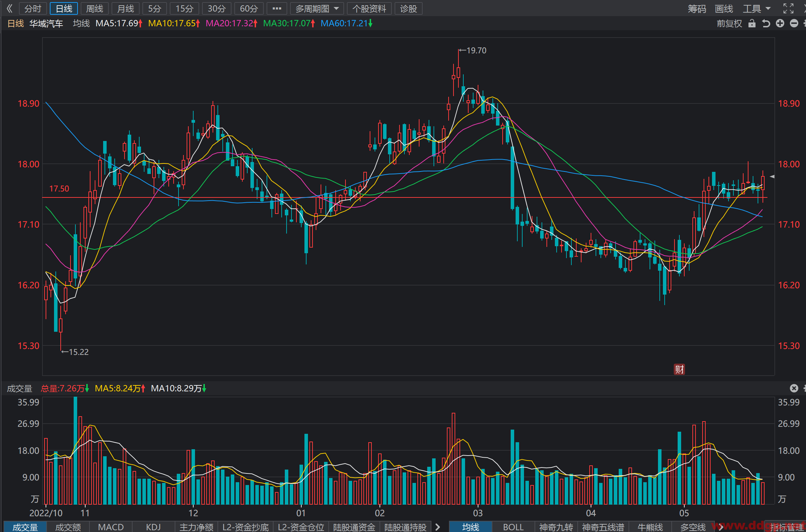Enter fullscreen with the expand icon

788,8
